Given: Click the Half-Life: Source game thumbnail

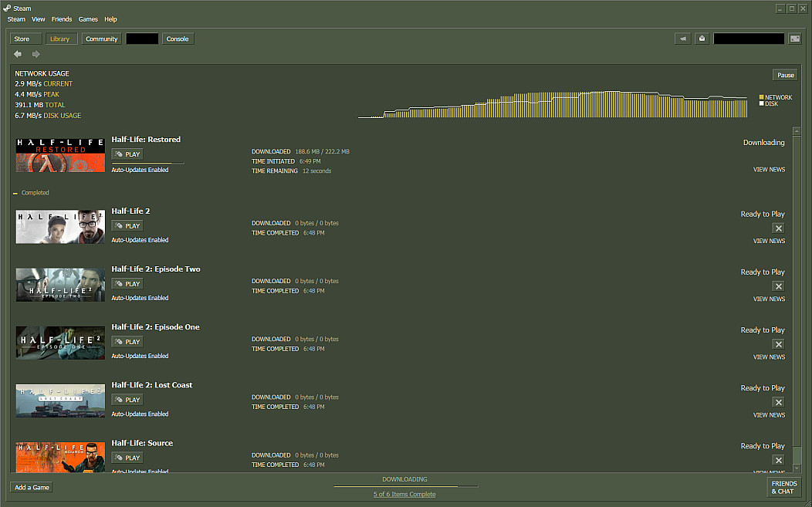Looking at the screenshot, I should 60,457.
